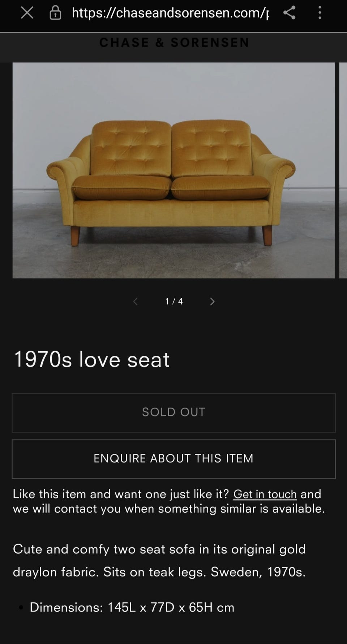This screenshot has height=644, width=347.
Task: Click ENQUIRE ABOUT THIS ITEM
Action: coord(173,459)
